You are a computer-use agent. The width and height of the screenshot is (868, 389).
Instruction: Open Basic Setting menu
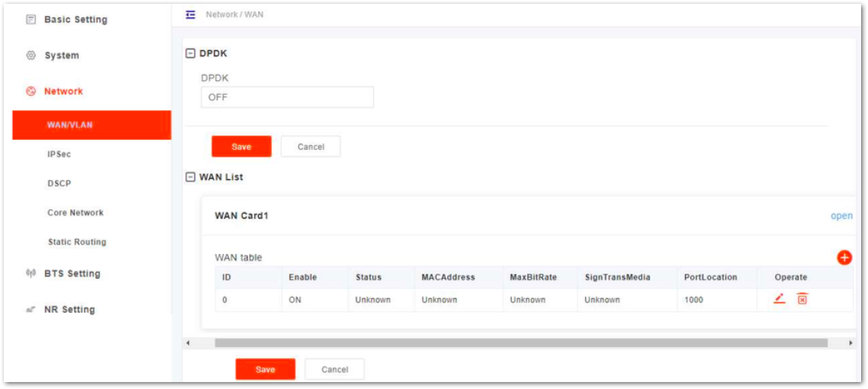point(76,19)
